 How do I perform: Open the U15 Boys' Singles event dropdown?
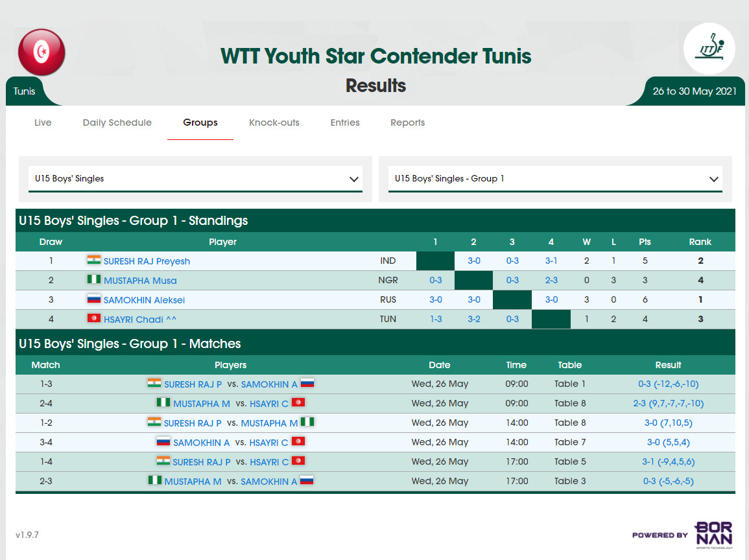pos(195,179)
